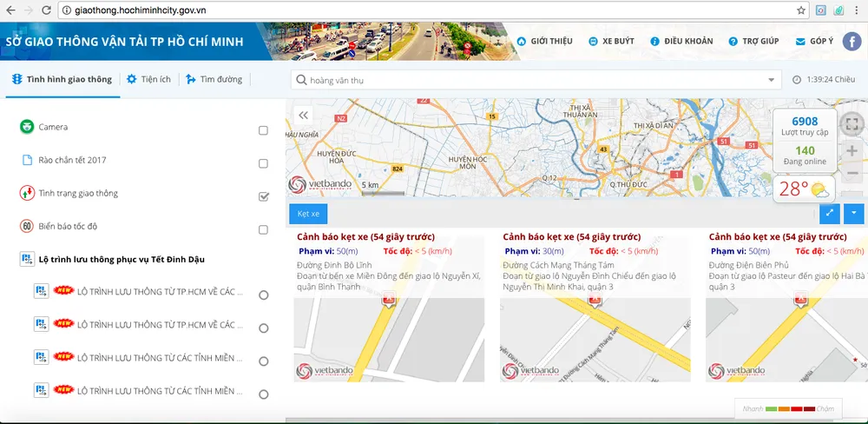This screenshot has height=424, width=868.
Task: Zoom in the map with plus button
Action: 852,151
